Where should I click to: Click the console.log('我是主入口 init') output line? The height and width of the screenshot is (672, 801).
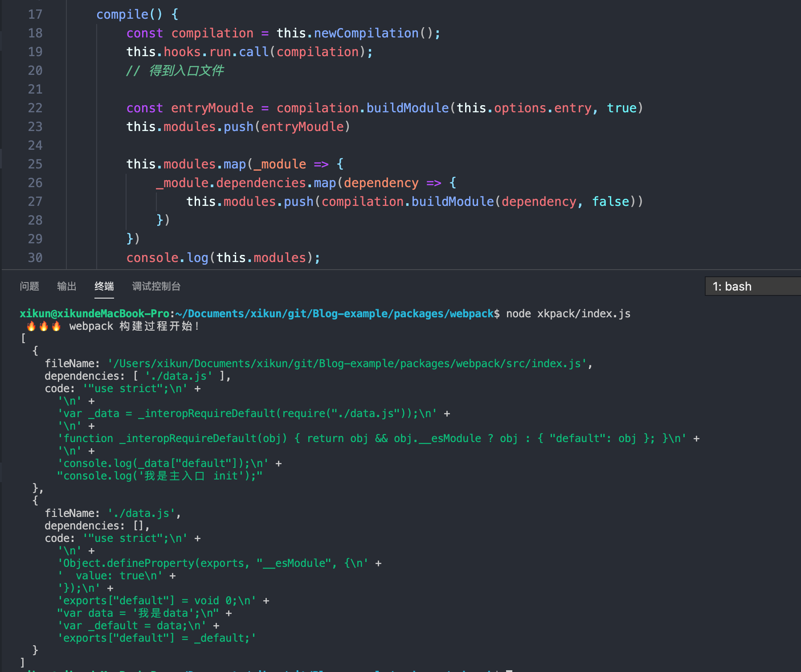pos(160,476)
